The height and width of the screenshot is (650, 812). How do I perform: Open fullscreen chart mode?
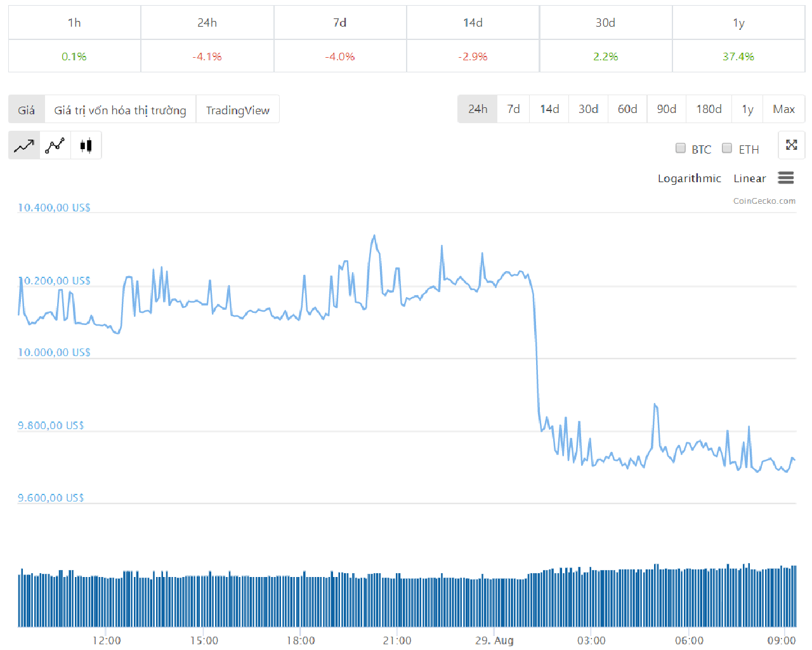click(x=792, y=145)
